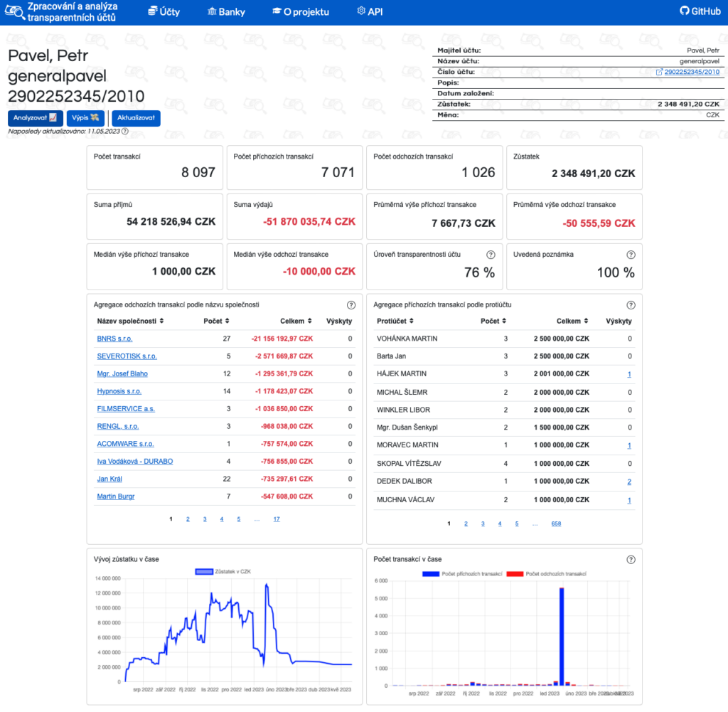Open the Iva Vodáková - DURABO link
The width and height of the screenshot is (728, 712).
pos(134,462)
